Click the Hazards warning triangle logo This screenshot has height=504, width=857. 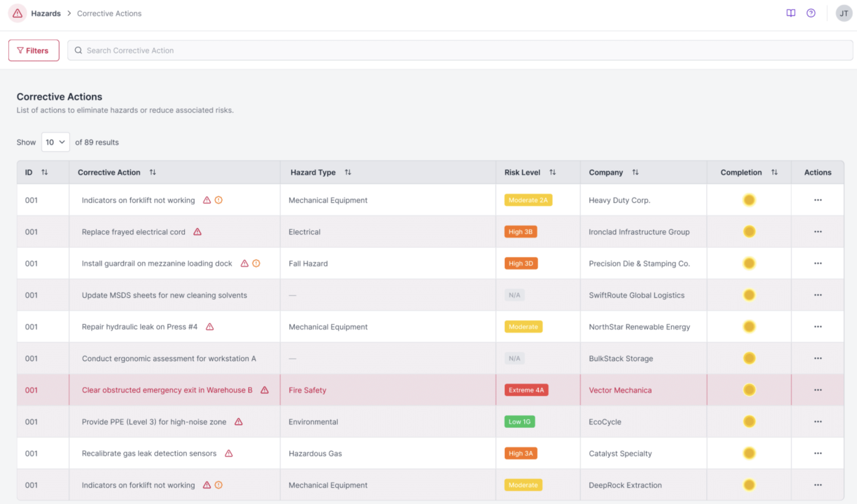[17, 13]
